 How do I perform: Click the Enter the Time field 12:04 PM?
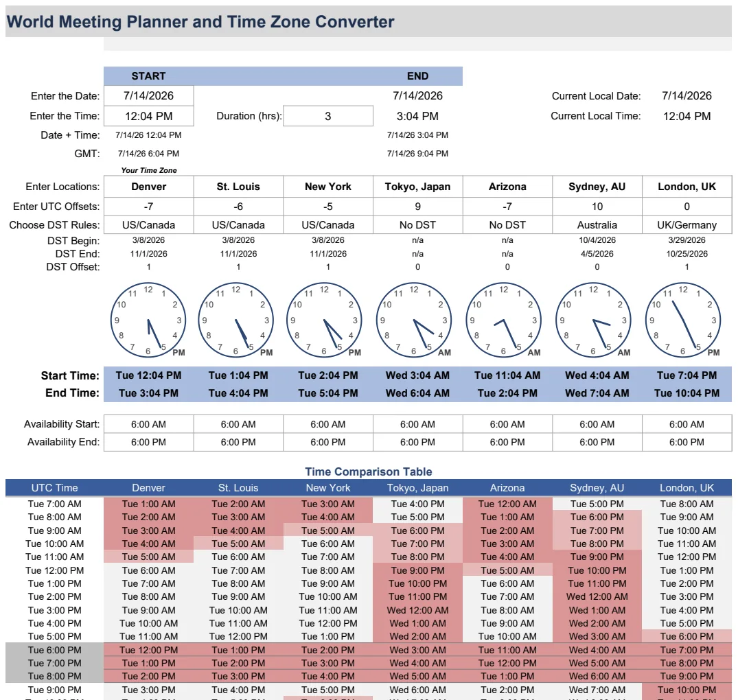click(149, 116)
